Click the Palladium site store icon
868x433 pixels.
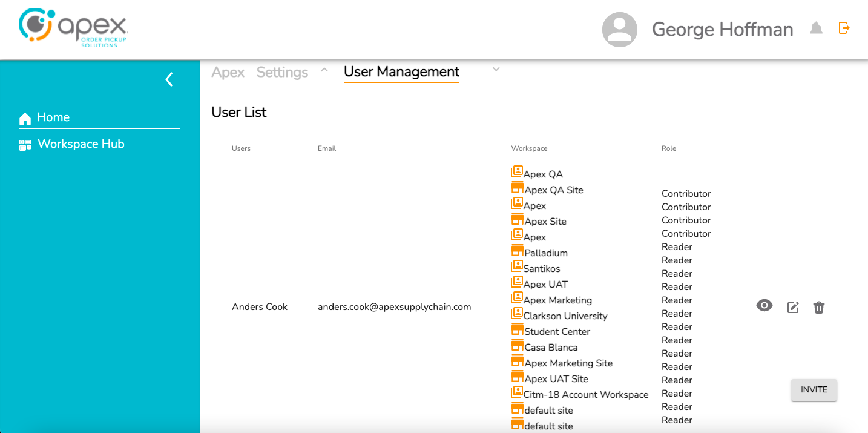click(x=517, y=251)
